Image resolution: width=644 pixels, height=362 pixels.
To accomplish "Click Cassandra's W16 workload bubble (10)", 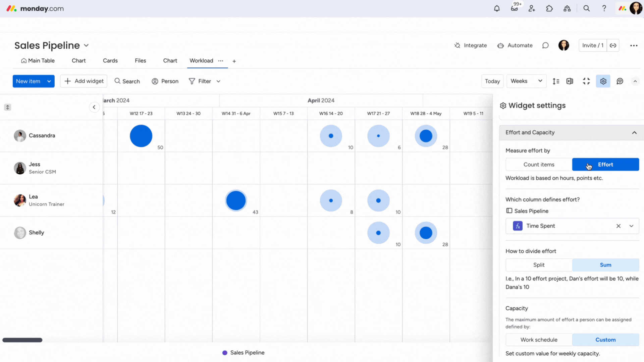I will tap(331, 136).
